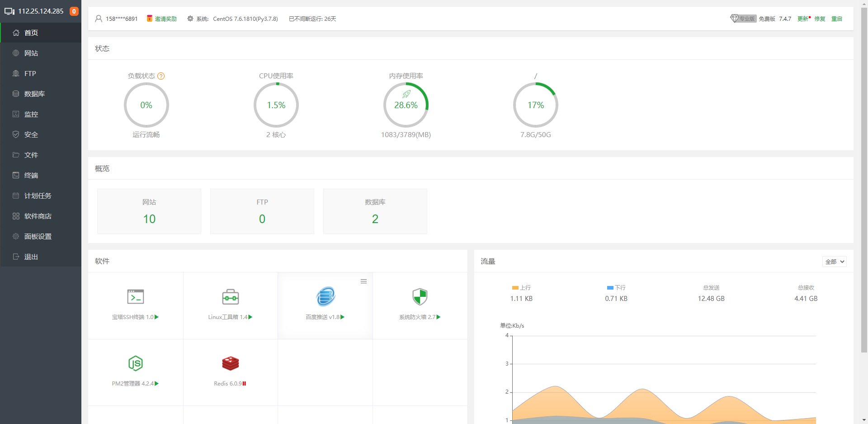Click the FTP icon in sidebar
868x424 pixels.
[x=16, y=73]
